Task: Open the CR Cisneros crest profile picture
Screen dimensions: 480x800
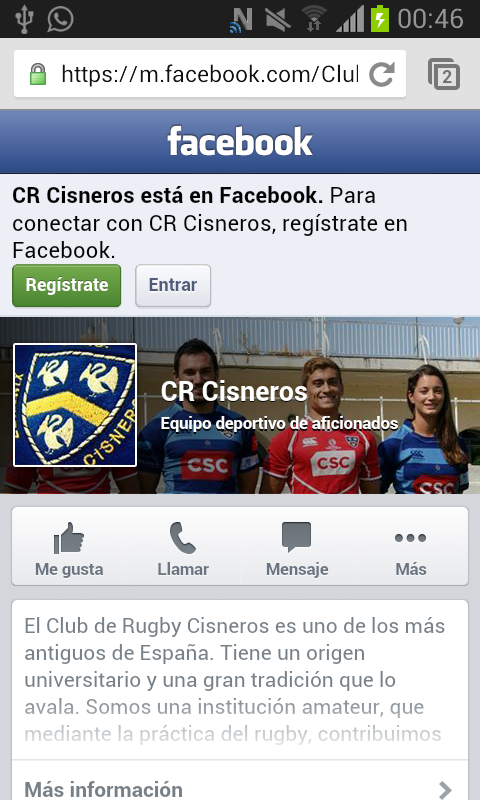Action: [x=75, y=405]
